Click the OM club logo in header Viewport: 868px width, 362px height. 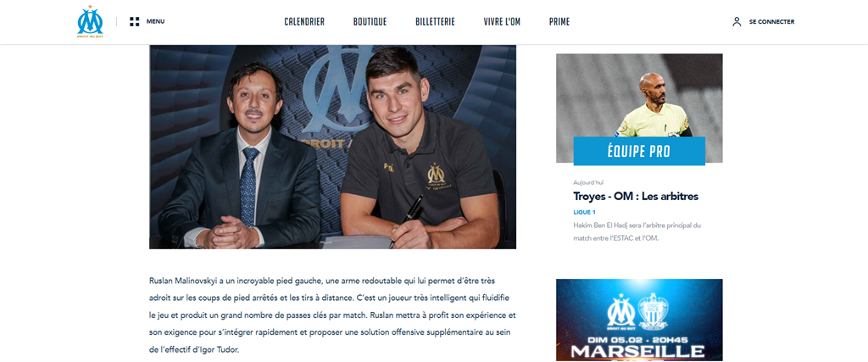[90, 21]
